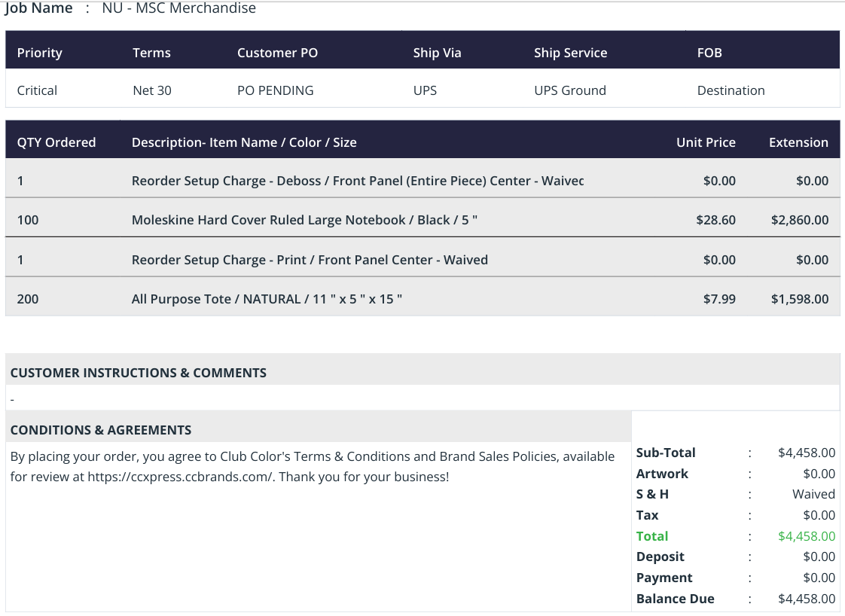Click the Balance Due amount $4,458.00
This screenshot has height=616, width=845.
tap(806, 599)
